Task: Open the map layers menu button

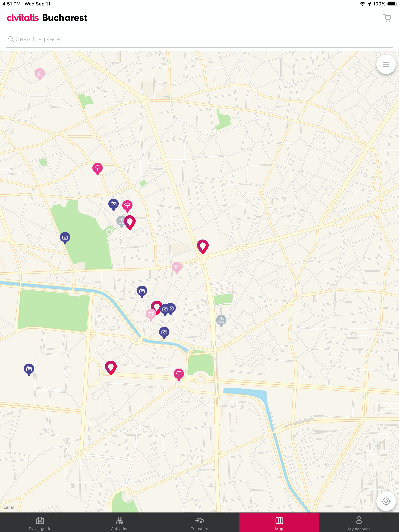Action: tap(386, 64)
